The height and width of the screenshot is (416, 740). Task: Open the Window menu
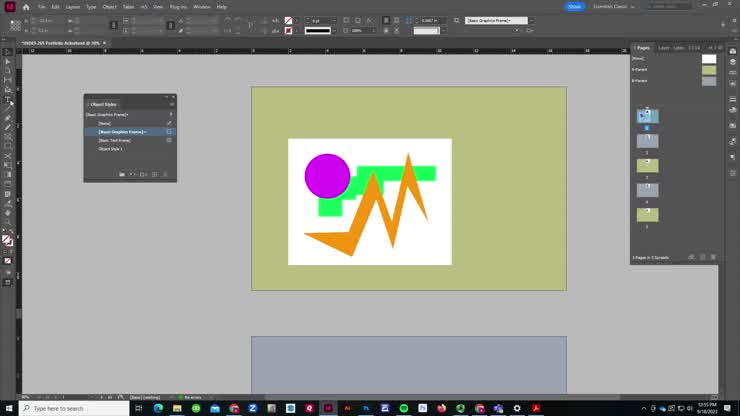click(x=202, y=7)
